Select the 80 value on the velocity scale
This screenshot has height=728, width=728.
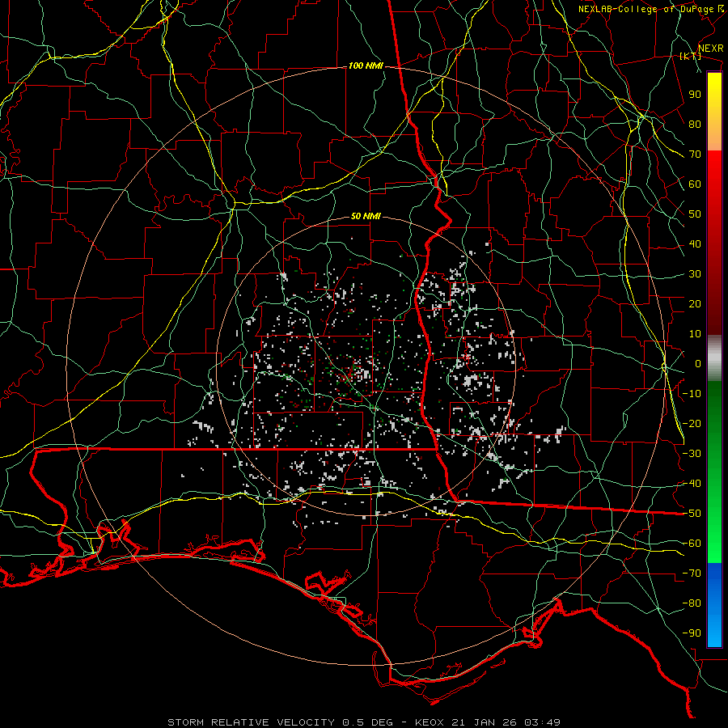pos(695,125)
